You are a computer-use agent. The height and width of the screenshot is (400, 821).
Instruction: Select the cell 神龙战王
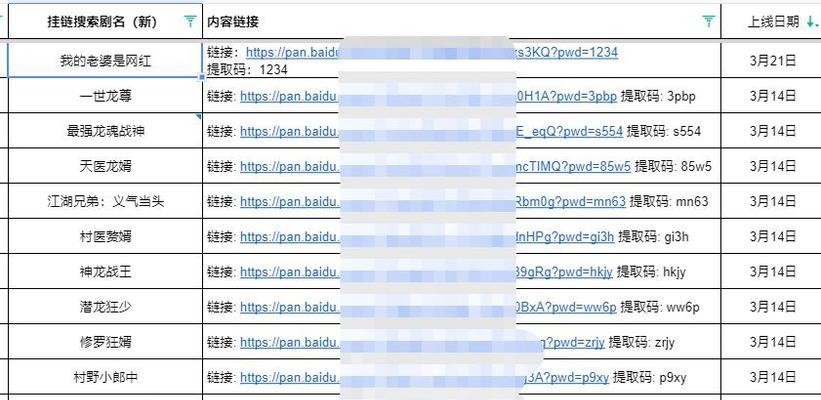tap(105, 271)
